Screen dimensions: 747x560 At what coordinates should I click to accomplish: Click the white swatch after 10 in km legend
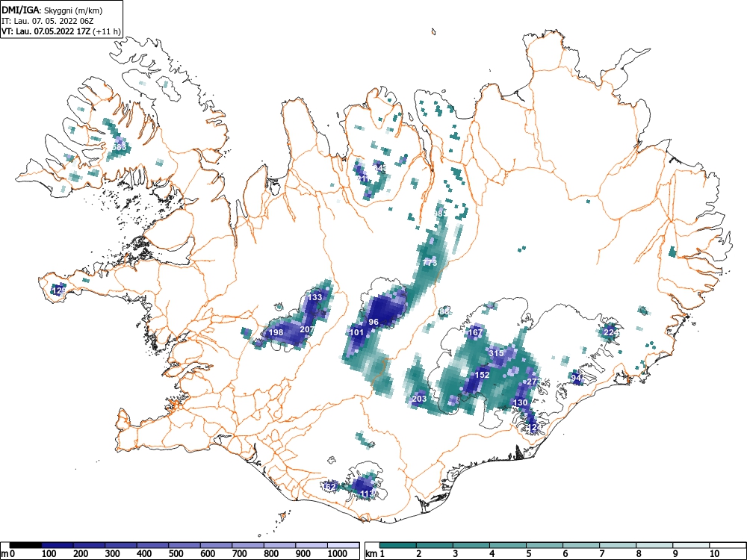727,545
